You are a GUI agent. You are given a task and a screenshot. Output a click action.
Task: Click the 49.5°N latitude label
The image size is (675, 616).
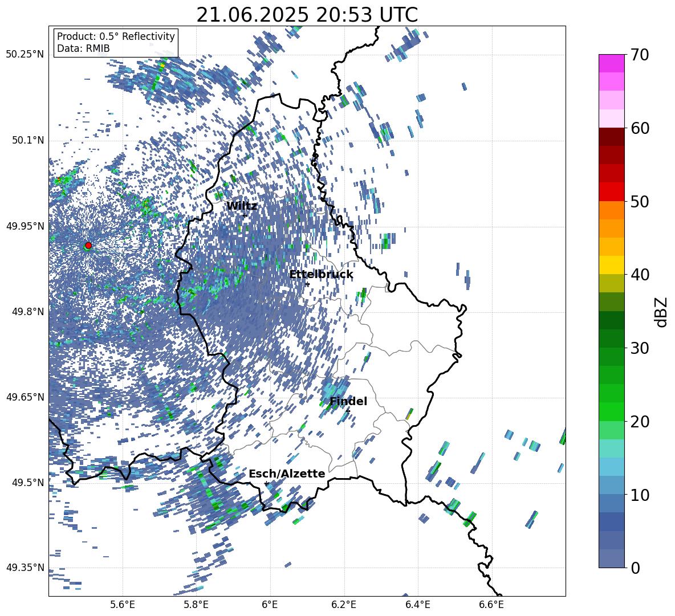(x=29, y=482)
